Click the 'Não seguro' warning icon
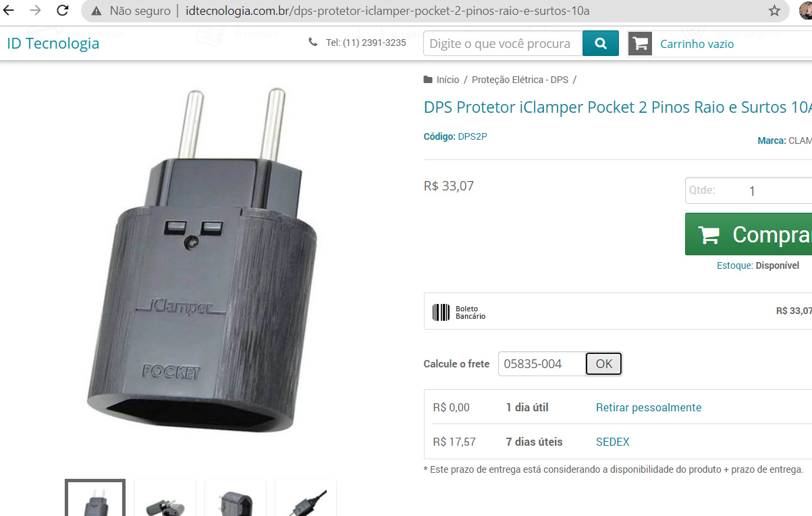 [97, 11]
